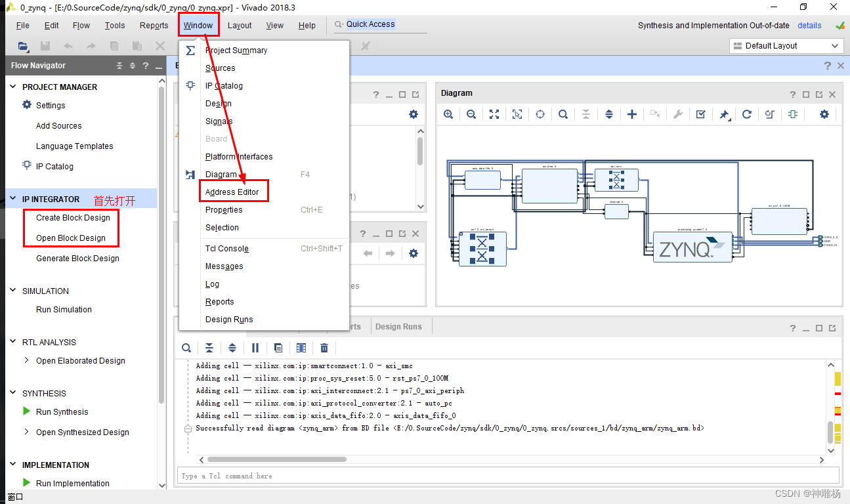Image resolution: width=850 pixels, height=504 pixels.
Task: Search the diagram using the magnifier icon
Action: tap(563, 114)
